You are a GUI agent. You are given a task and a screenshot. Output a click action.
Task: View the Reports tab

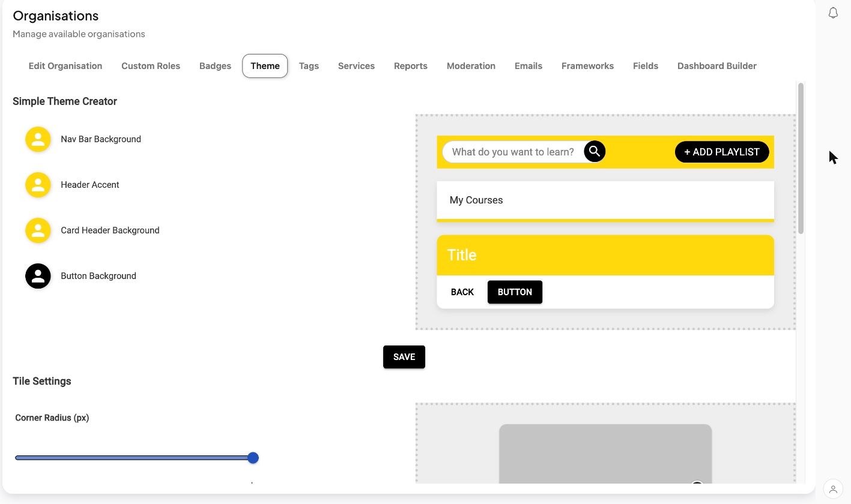[x=411, y=66]
